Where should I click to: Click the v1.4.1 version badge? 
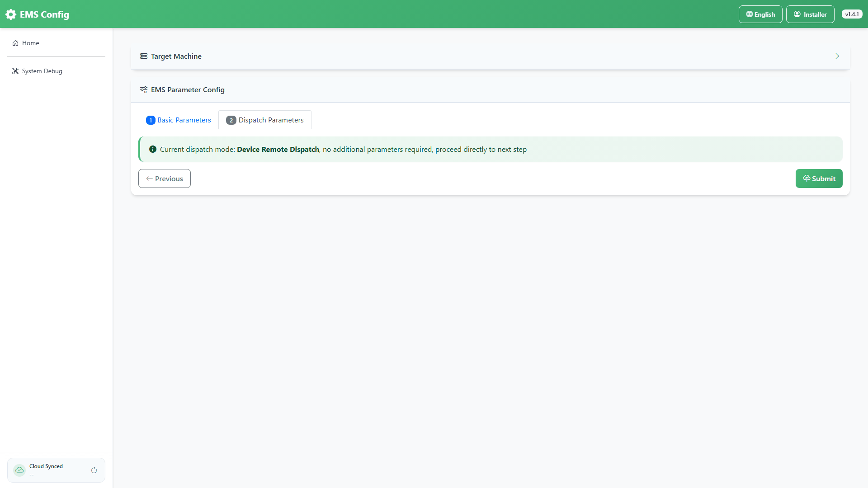852,14
